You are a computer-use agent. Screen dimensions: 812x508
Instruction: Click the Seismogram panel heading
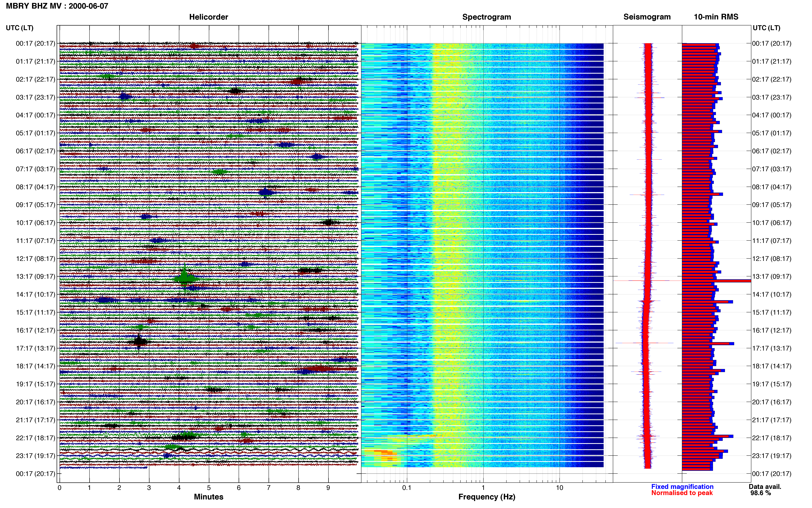pos(647,17)
